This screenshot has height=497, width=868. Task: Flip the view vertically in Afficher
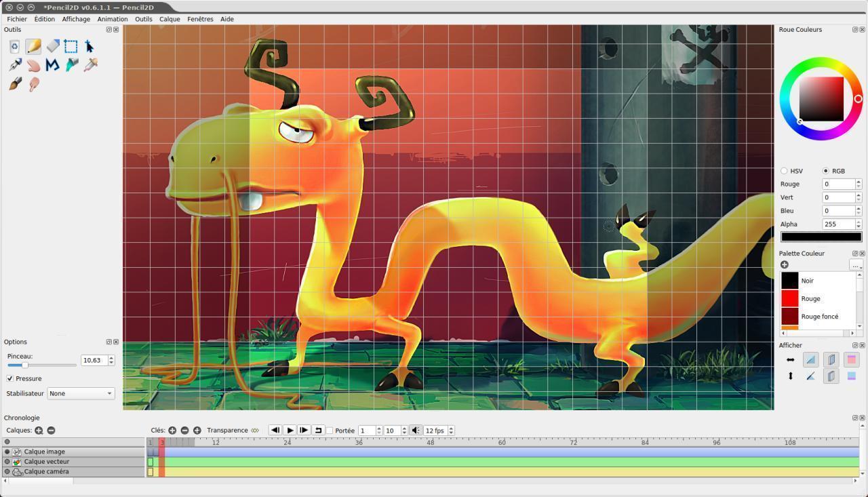tap(790, 376)
